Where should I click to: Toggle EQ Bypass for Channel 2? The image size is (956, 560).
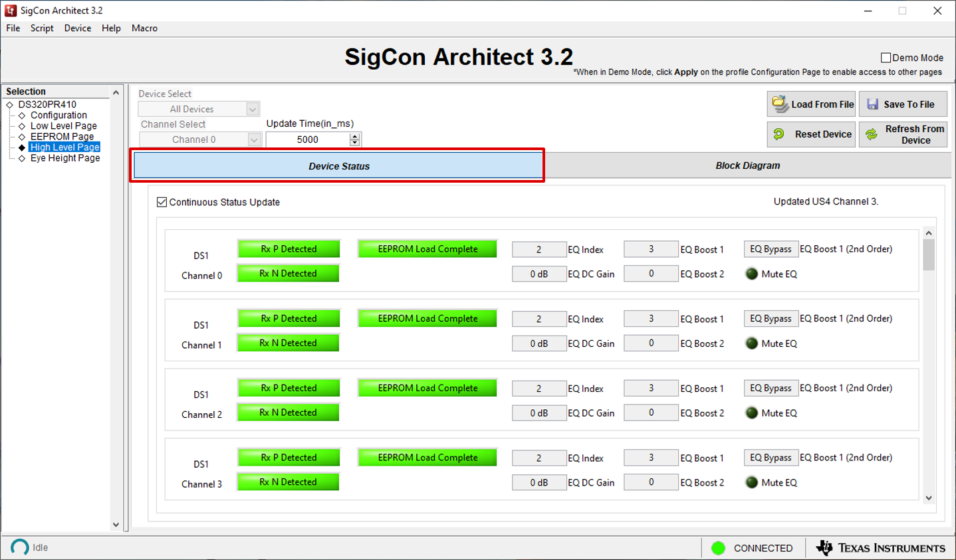point(771,388)
